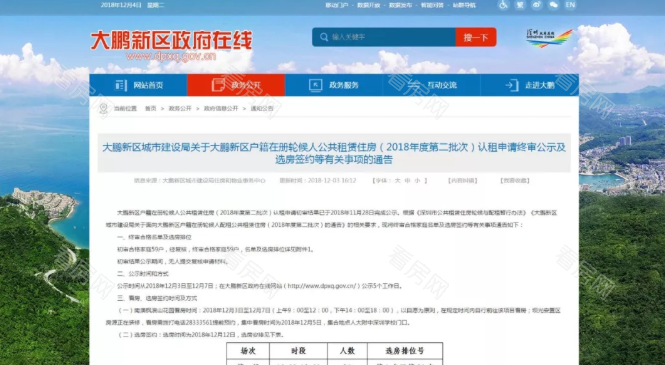Click the 互动交流 tab icon
Viewport: 665px width, 365px height.
click(414, 85)
